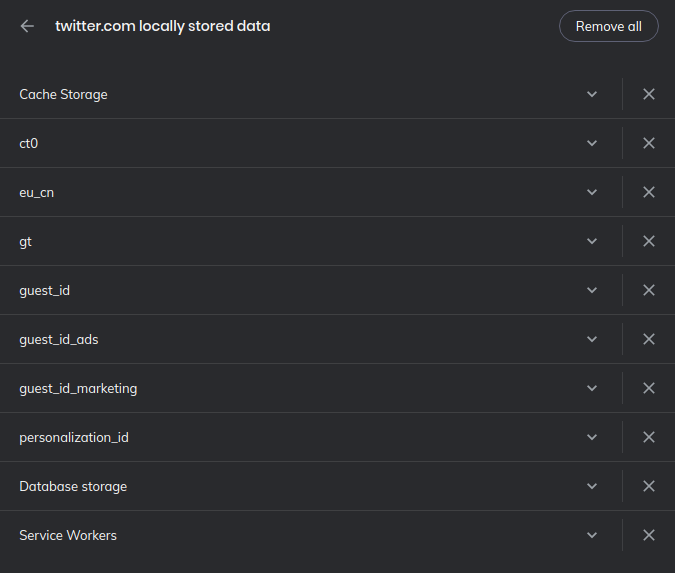
Task: Select the guest_id_marketing label text
Action: click(78, 389)
